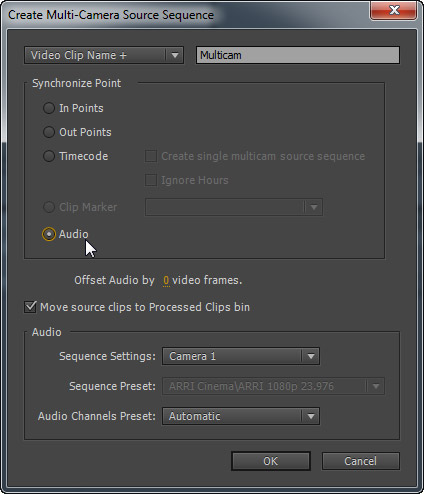Click the Offset Audio frames value 0
Image resolution: width=424 pixels, height=494 pixels.
pos(166,280)
